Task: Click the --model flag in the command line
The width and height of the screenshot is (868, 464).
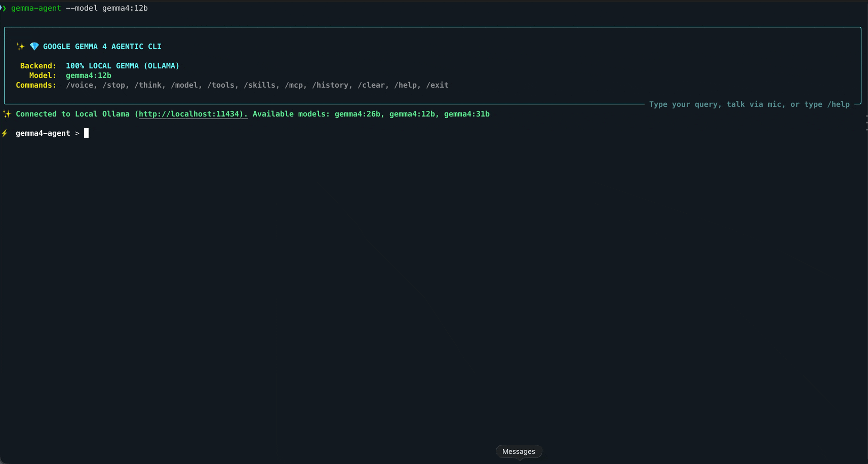Action: pos(82,8)
